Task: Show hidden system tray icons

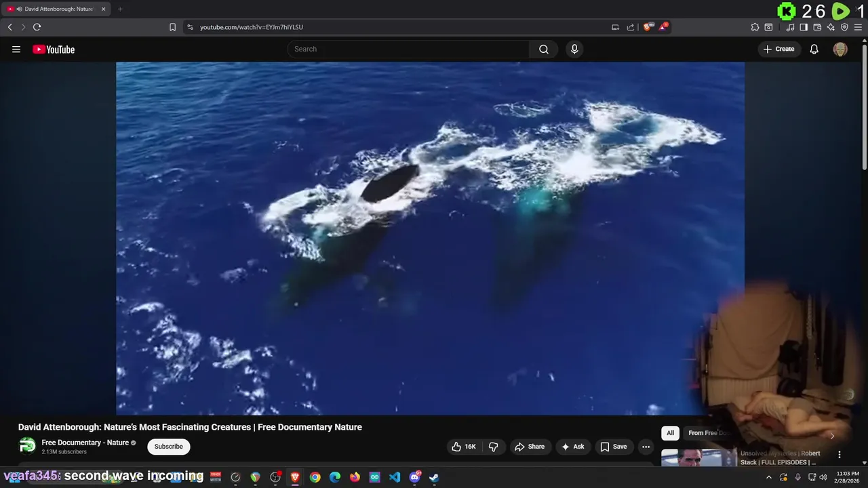Action: [769, 477]
